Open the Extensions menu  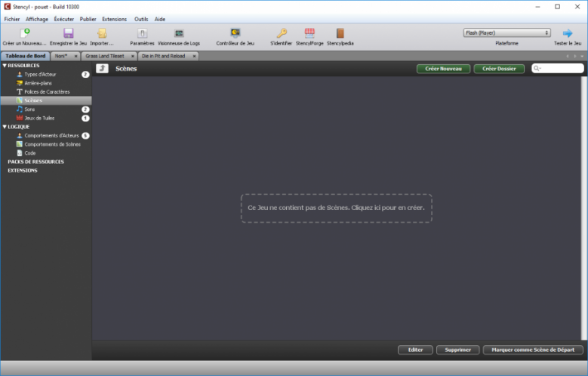(x=115, y=19)
